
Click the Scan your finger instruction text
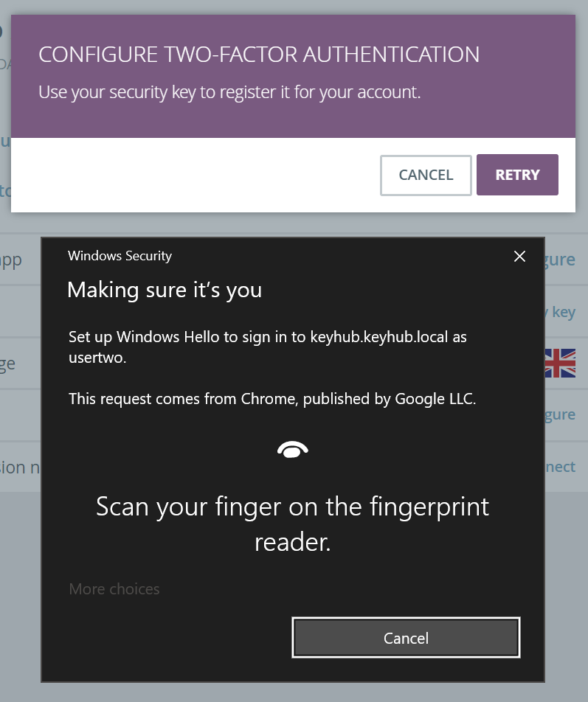point(292,524)
